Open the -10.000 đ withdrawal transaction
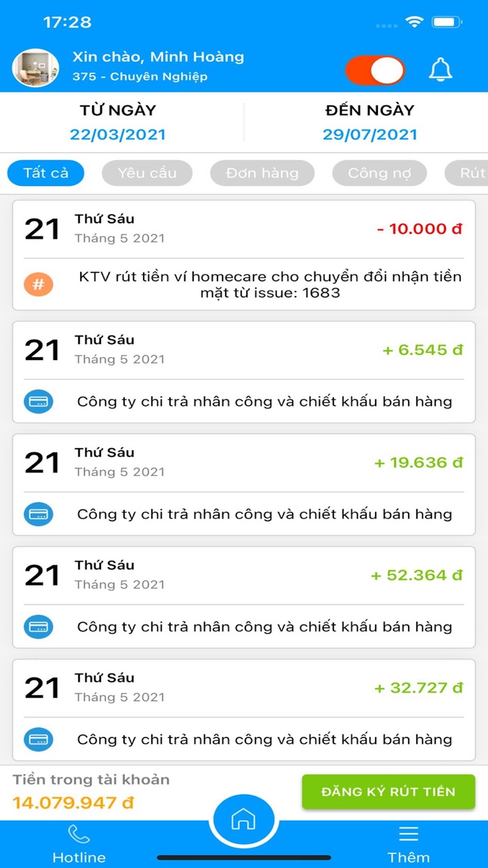488x868 pixels. pyautogui.click(x=244, y=255)
